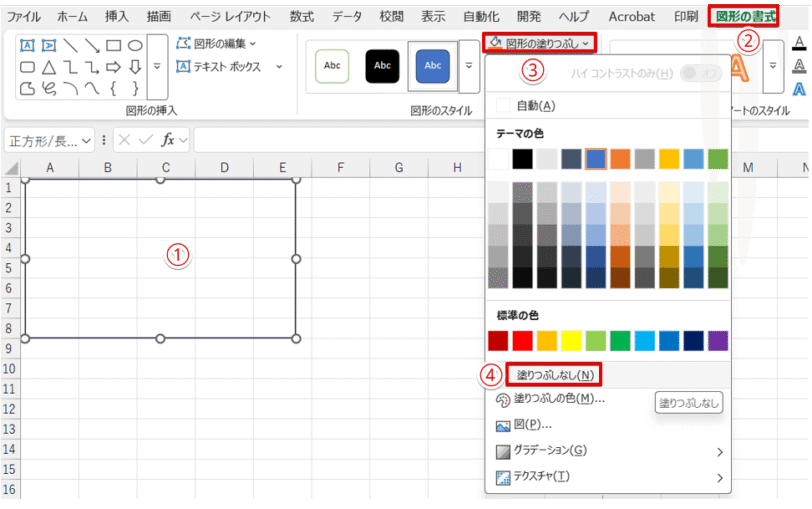Image resolution: width=812 pixels, height=509 pixels.
Task: Pick the standard purple color swatch
Action: click(x=718, y=341)
